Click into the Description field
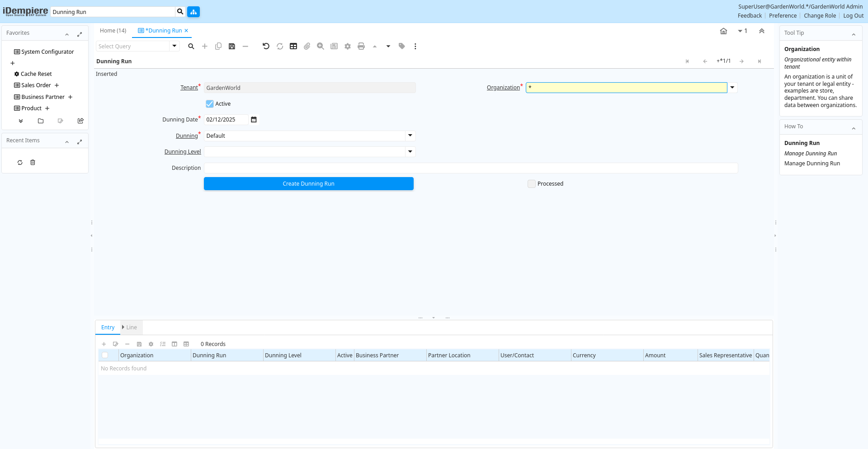This screenshot has height=449, width=868. click(470, 168)
